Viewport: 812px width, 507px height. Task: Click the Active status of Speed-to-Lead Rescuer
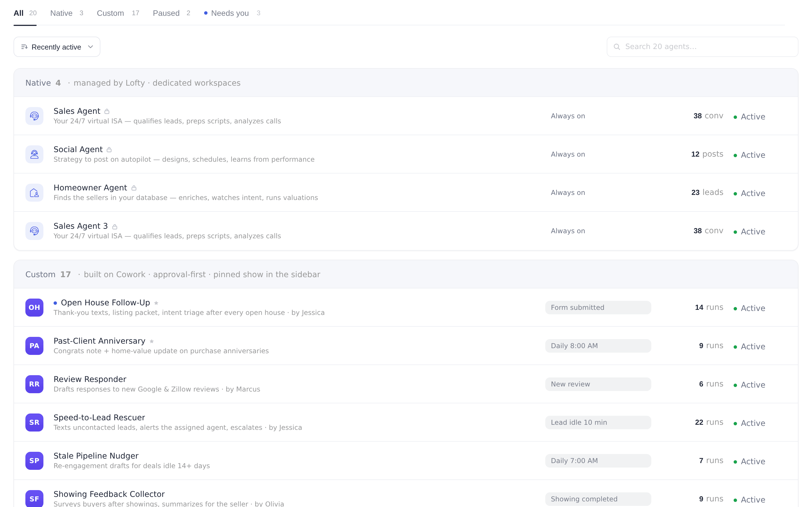[x=749, y=423]
